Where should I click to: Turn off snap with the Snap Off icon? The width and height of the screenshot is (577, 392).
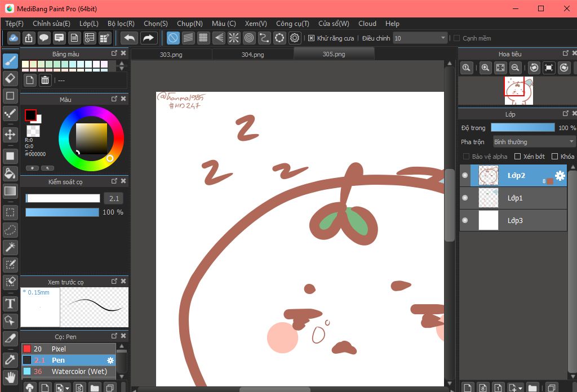173,38
